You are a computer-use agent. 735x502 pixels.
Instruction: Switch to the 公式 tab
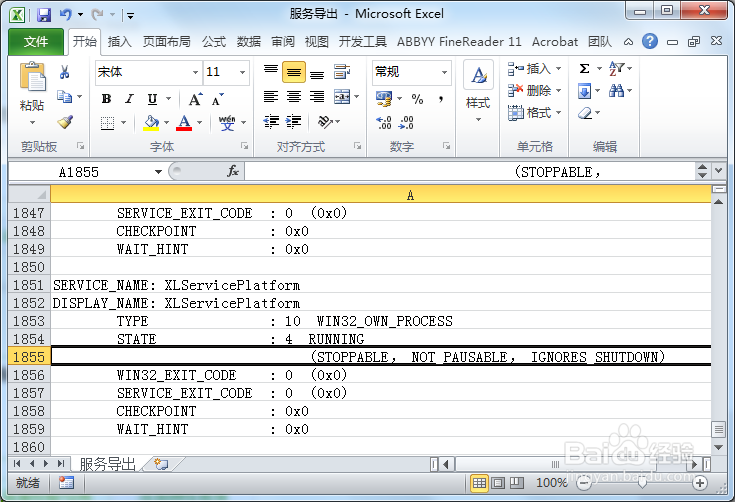click(214, 42)
